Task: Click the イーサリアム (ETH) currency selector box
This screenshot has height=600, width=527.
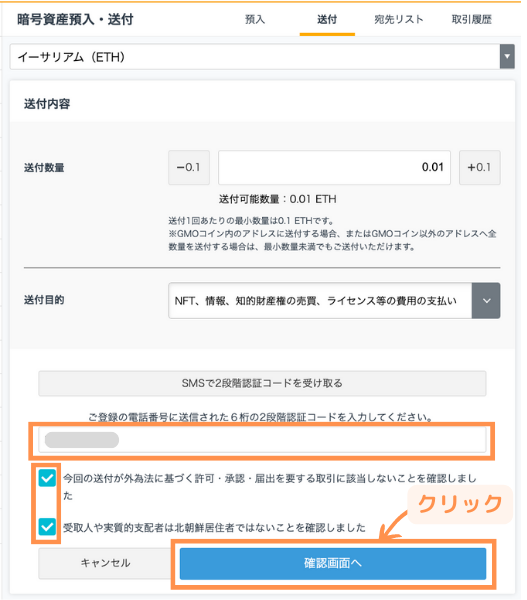Action: [x=262, y=57]
